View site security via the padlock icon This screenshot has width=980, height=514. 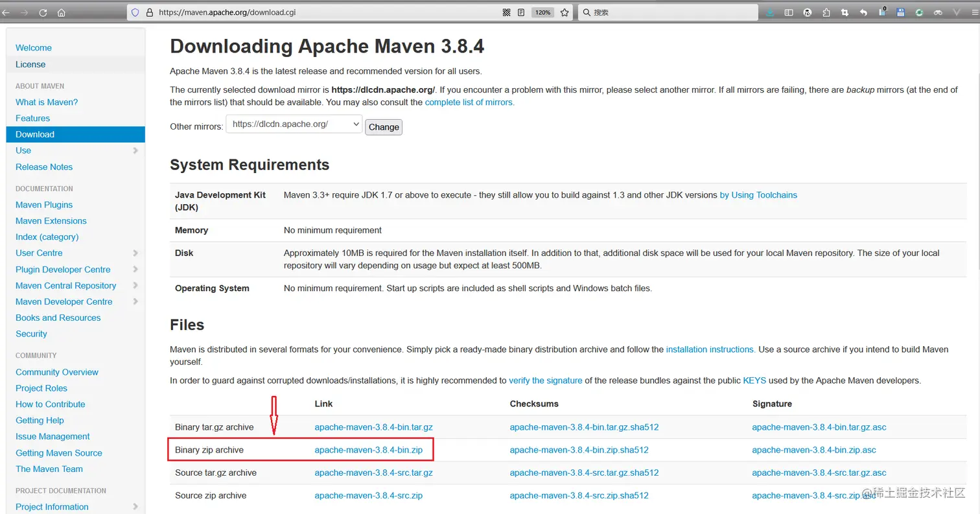tap(149, 12)
